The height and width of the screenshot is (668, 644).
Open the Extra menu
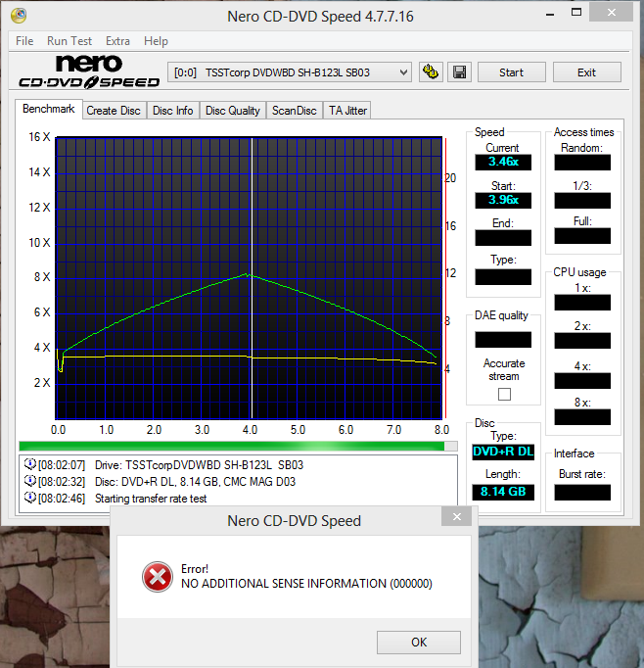pyautogui.click(x=117, y=41)
